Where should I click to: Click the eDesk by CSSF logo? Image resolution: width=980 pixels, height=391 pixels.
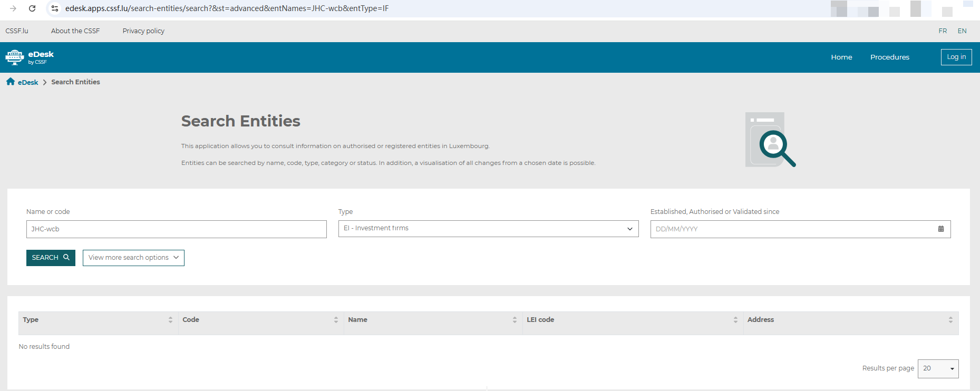[x=30, y=57]
